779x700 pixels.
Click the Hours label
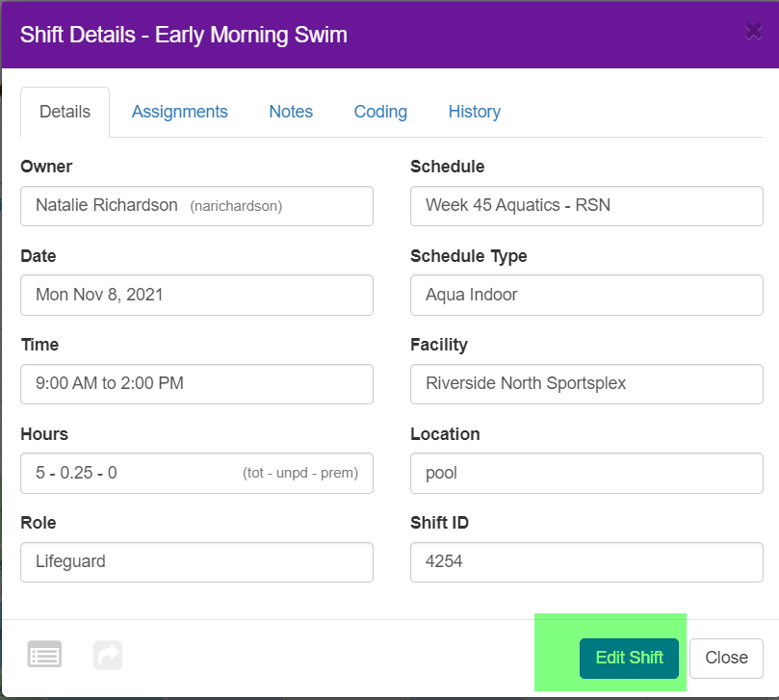(x=44, y=434)
